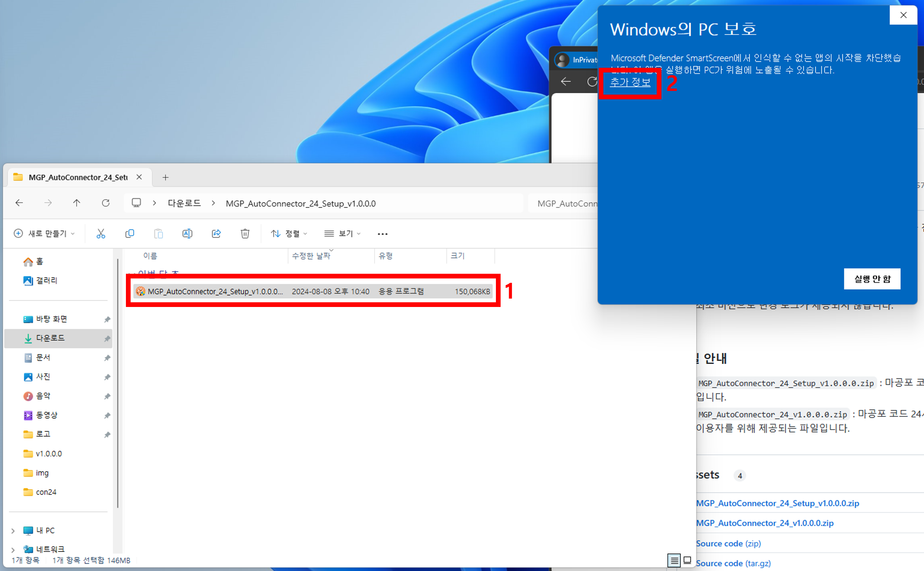Viewport: 924px width, 571px height.
Task: Sort files by the 수정한 날짜 column header
Action: coord(311,256)
